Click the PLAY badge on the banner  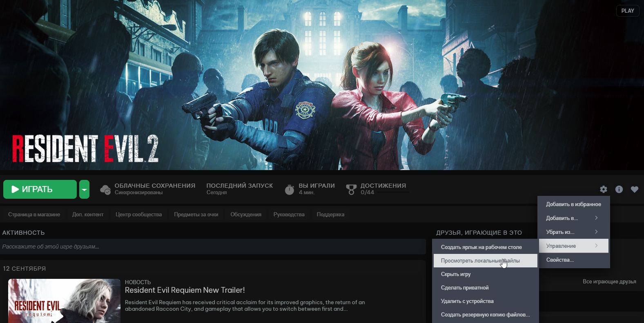[628, 11]
